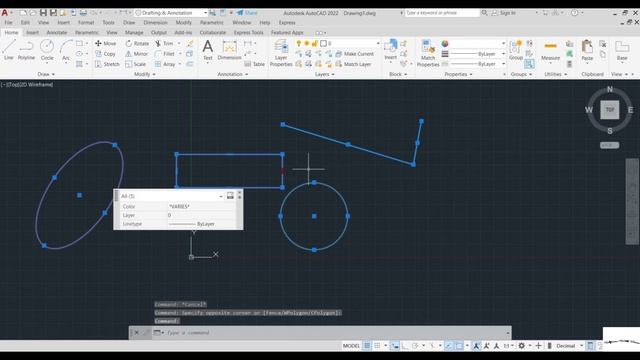
Task: Toggle dynamic input in status bar
Action: 395,346
